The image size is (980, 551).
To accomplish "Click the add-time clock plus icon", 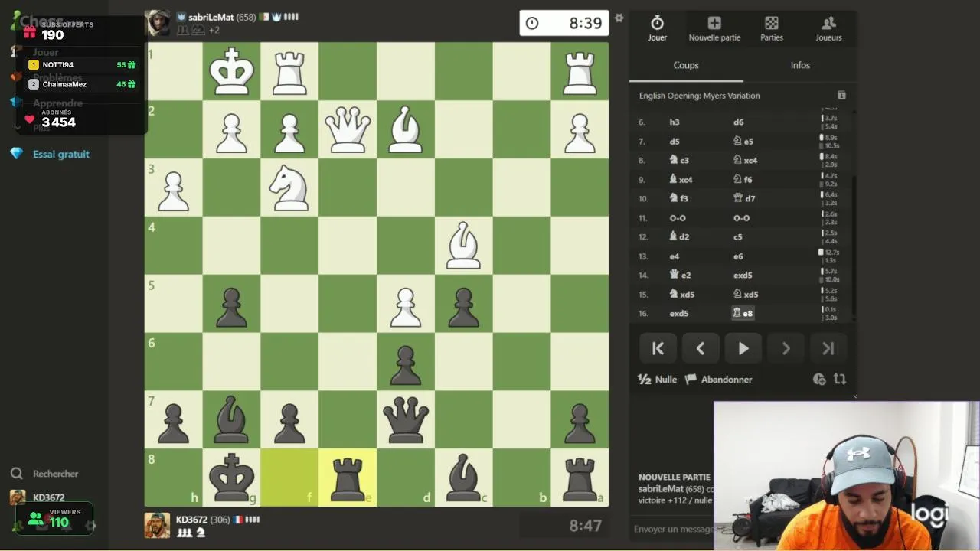I will (819, 379).
